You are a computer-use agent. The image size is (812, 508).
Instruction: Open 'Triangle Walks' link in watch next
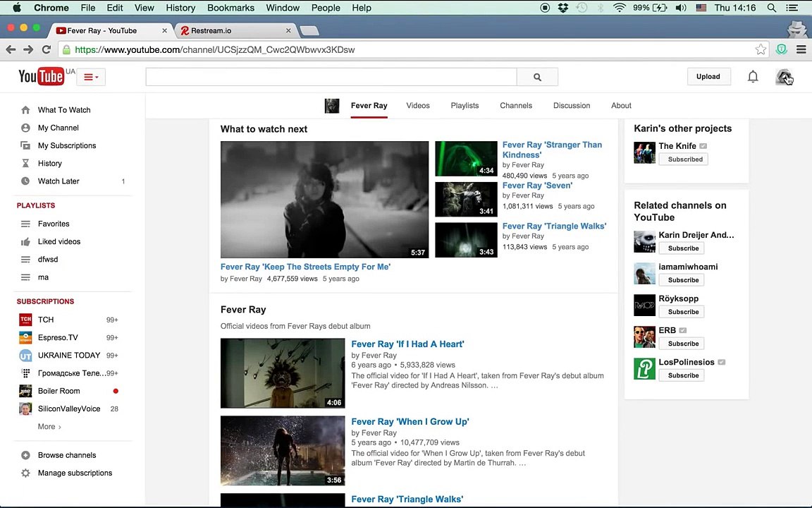tap(554, 226)
